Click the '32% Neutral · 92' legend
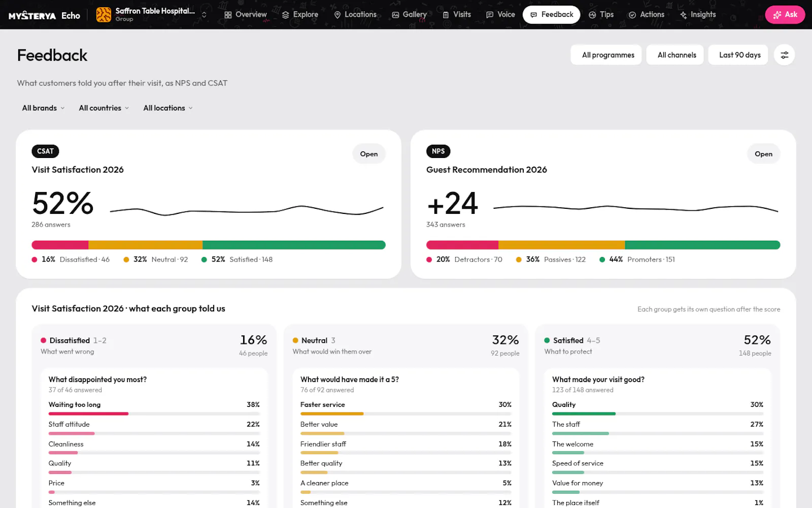The height and width of the screenshot is (508, 812). point(155,259)
